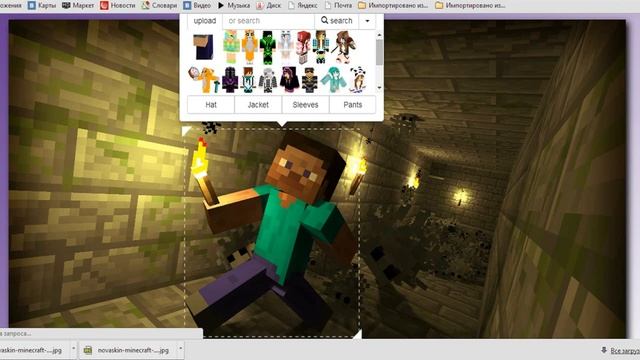
Task: Click the bottom-right selection corner handle
Action: click(x=357, y=335)
